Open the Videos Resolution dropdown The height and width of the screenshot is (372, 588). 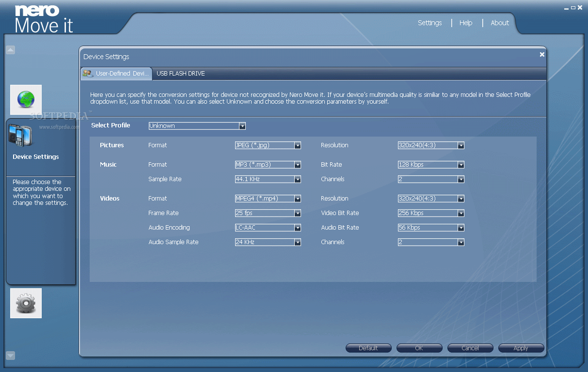point(431,199)
